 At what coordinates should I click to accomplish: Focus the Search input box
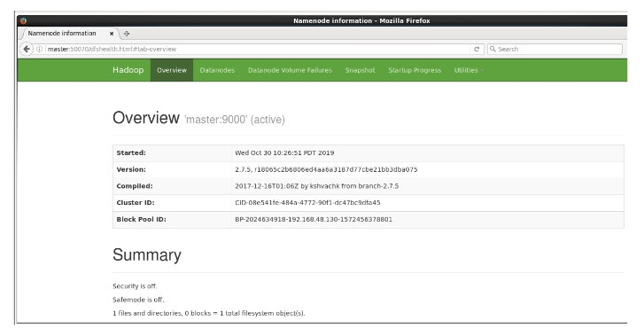point(555,49)
